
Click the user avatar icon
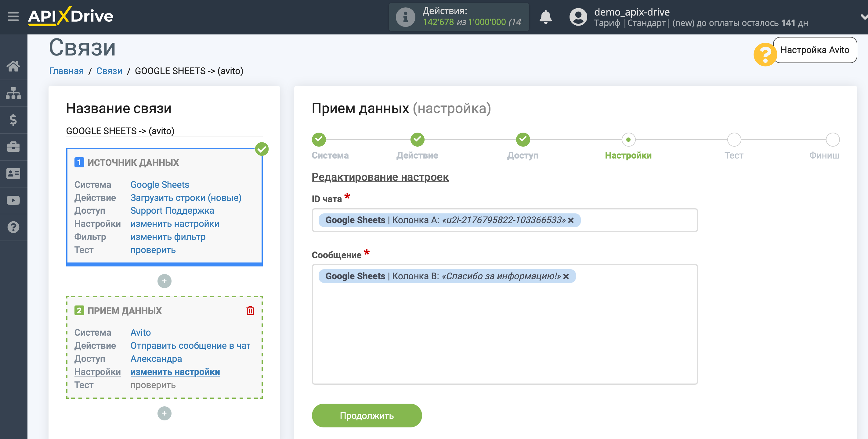pos(578,17)
